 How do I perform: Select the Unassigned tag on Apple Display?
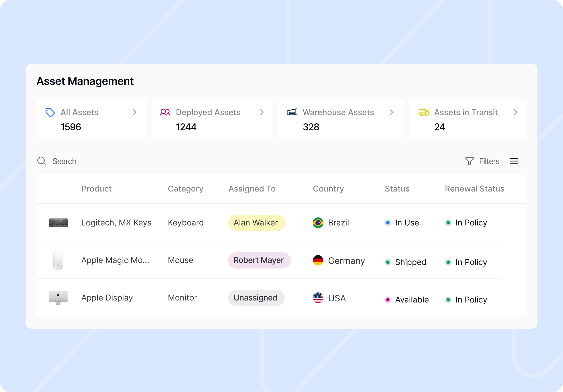[256, 298]
